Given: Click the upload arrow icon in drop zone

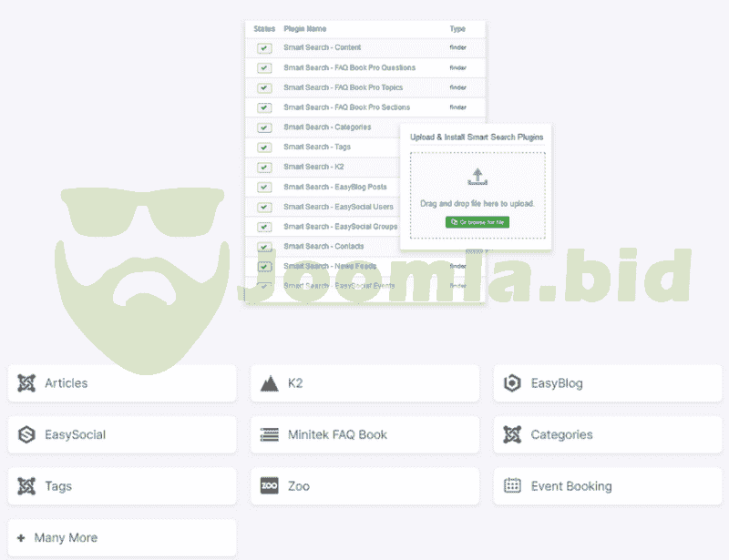Looking at the screenshot, I should (477, 178).
